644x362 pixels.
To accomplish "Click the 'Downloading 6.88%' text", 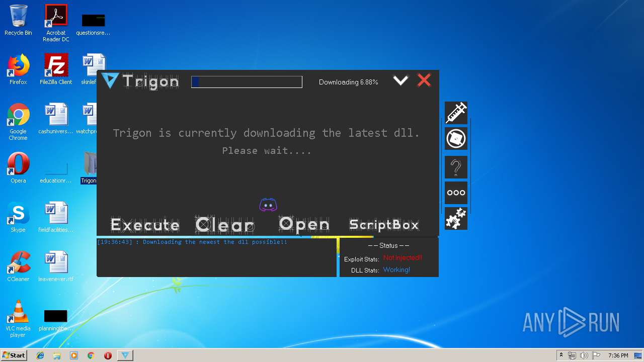I will click(x=348, y=82).
